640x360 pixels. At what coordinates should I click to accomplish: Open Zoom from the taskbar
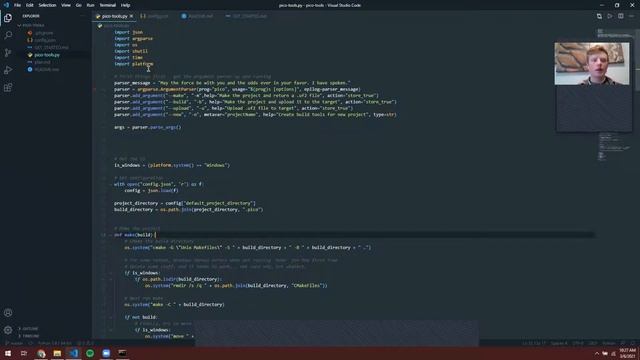coord(106,353)
